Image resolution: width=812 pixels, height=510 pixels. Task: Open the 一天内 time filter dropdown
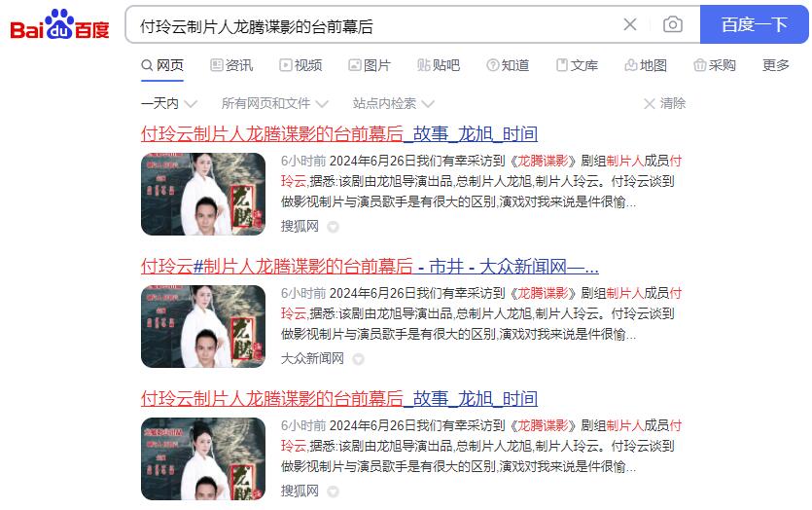[x=169, y=104]
